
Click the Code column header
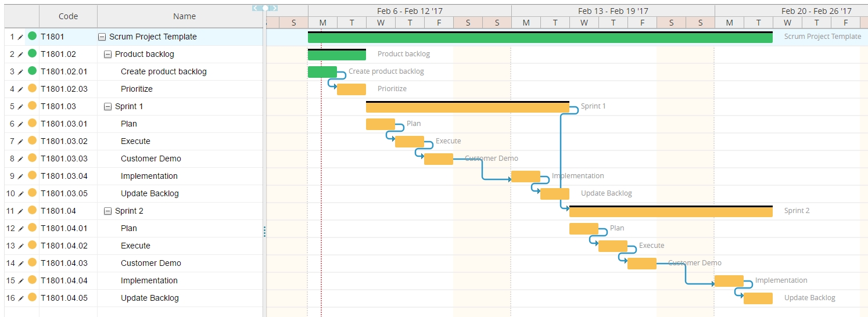pos(68,16)
